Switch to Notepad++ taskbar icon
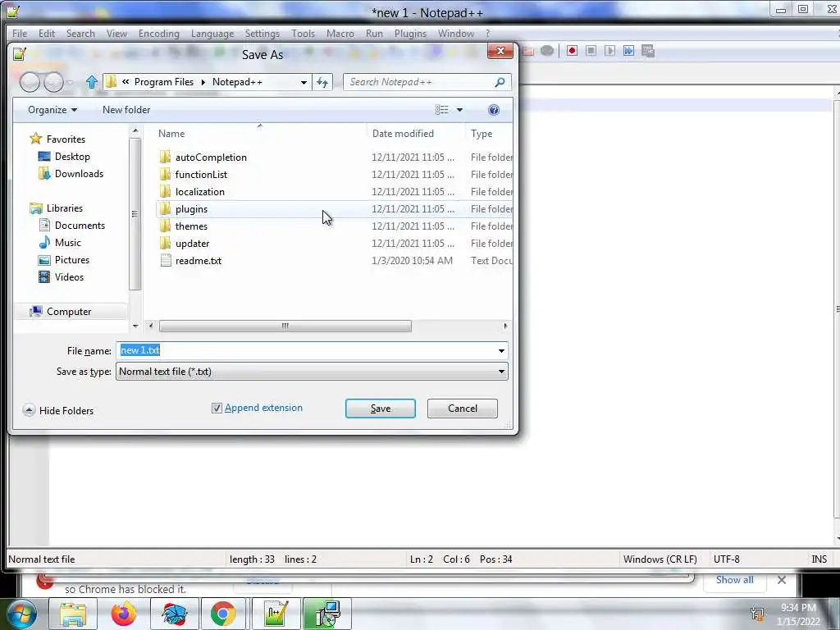 pos(276,614)
